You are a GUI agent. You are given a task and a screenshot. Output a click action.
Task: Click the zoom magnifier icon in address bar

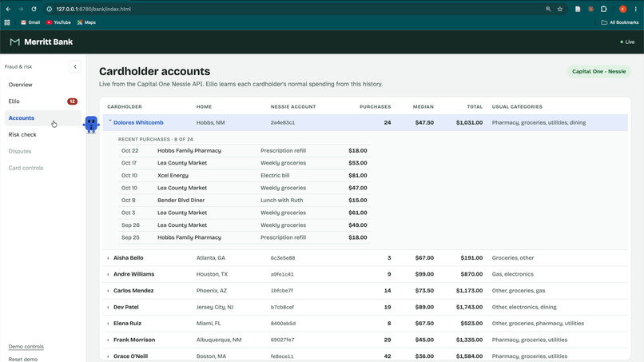tap(548, 9)
